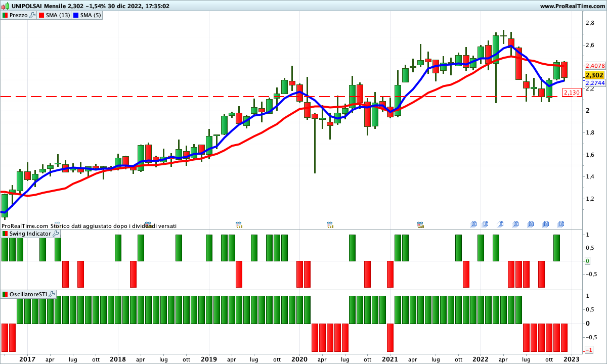Image resolution: width=607 pixels, height=364 pixels.
Task: Click the 2,130 horizontal line label
Action: click(572, 93)
